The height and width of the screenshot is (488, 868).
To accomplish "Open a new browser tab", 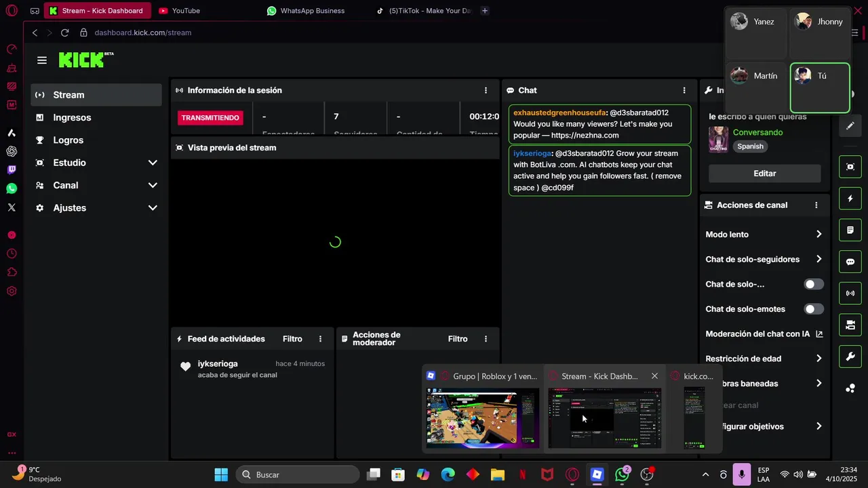I will 485,11.
